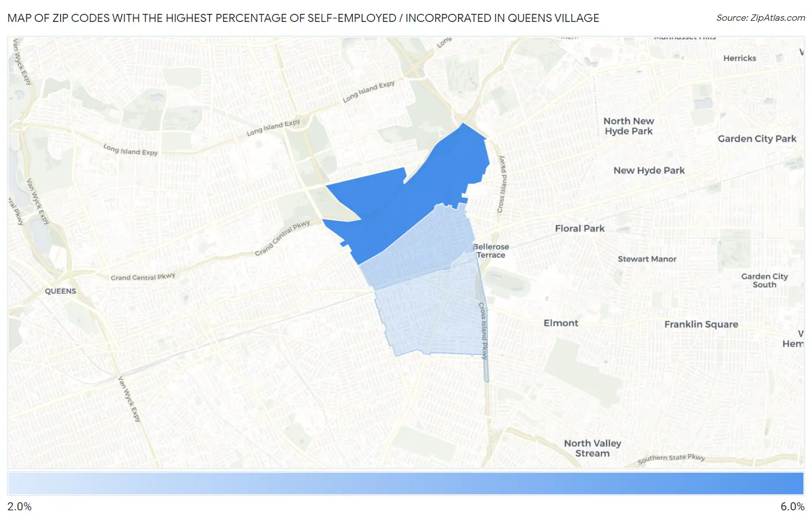The width and height of the screenshot is (812, 519).
Task: Click the North Valley Stream label
Action: 593,448
